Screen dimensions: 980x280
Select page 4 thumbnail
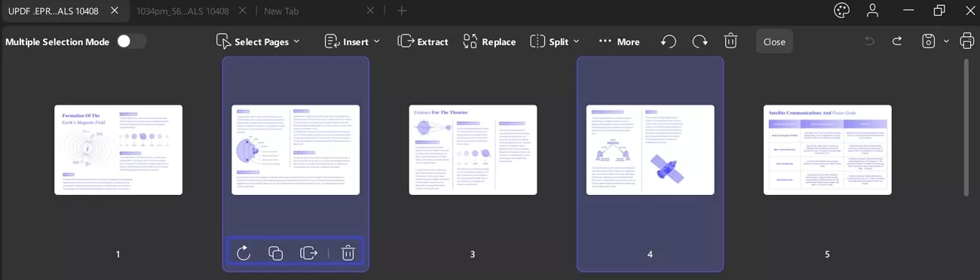coord(650,150)
